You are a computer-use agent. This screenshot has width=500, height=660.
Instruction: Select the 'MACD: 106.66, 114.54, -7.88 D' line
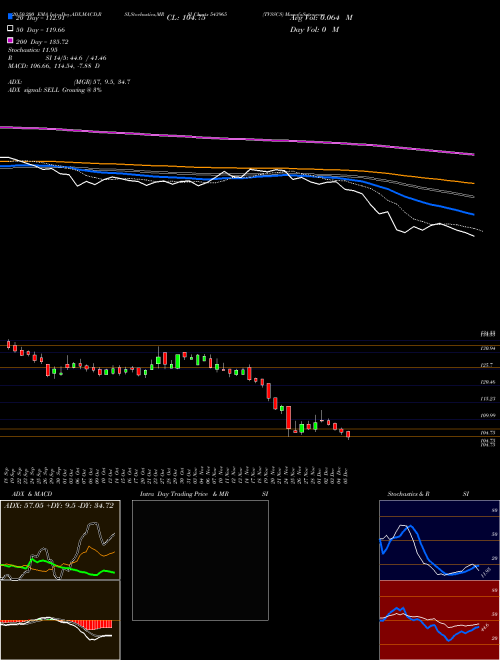[54, 66]
